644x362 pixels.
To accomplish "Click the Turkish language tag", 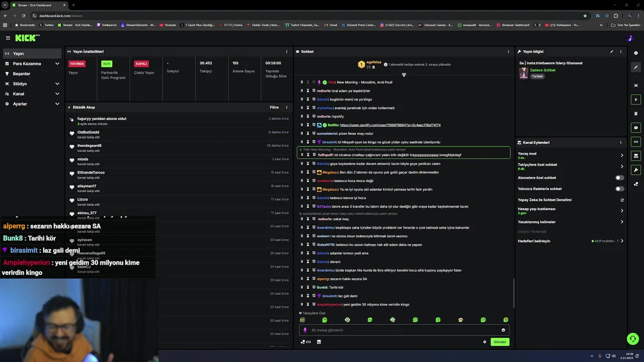I will pos(537,76).
